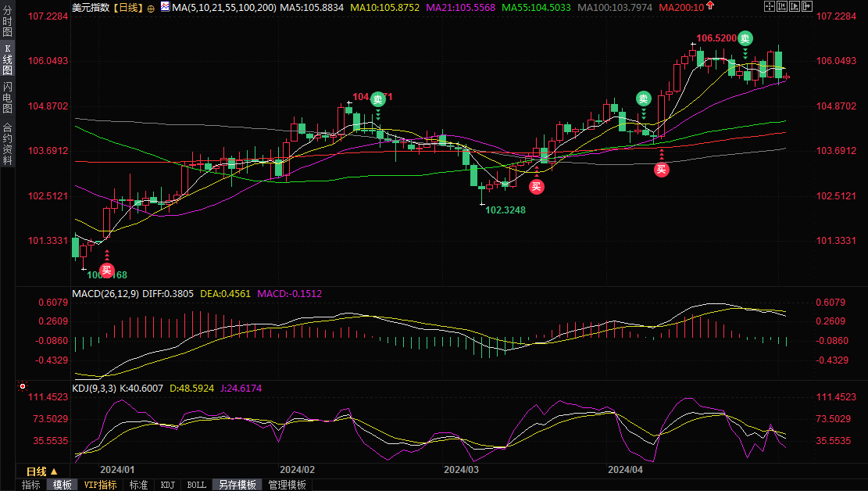868x491 pixels.
Task: Open the MA(5,10,21,55,100,200) parameter settings
Action: click(x=223, y=7)
